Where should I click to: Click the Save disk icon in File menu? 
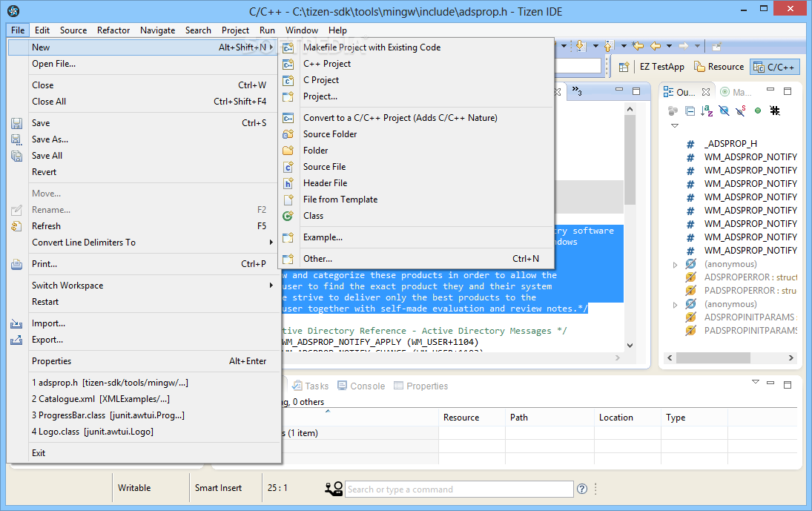click(x=16, y=123)
